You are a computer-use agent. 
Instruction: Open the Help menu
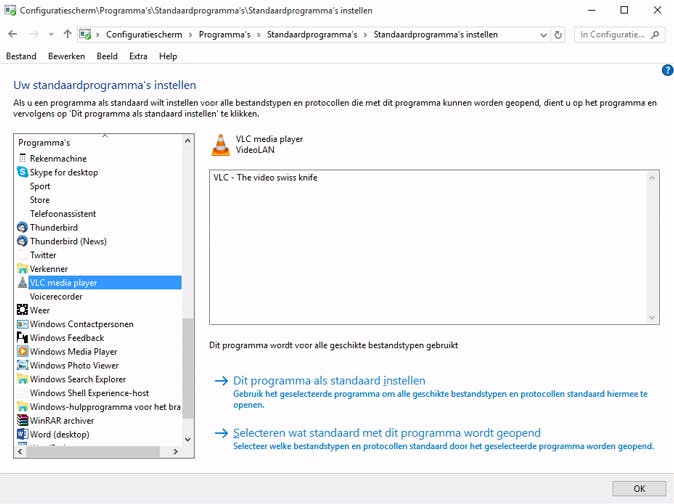click(x=168, y=56)
